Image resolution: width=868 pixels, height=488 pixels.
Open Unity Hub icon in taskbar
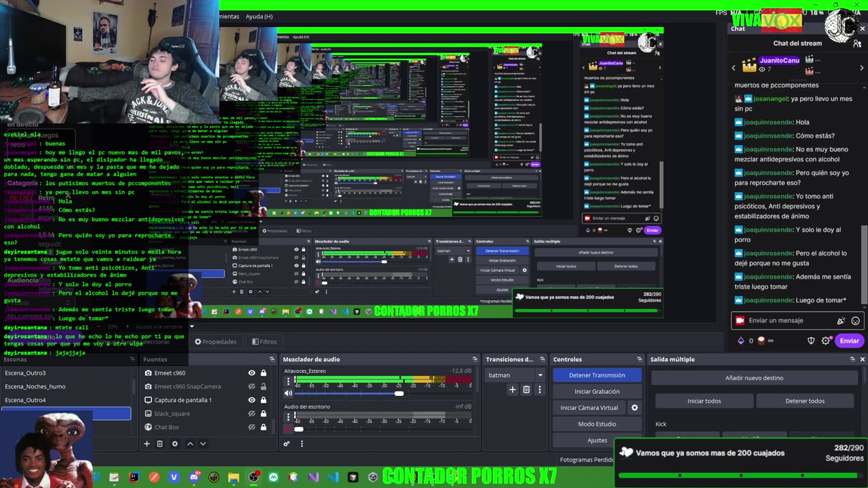372,477
